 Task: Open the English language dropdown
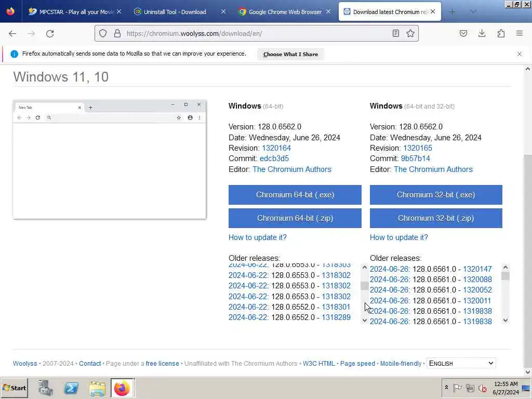[x=461, y=363]
